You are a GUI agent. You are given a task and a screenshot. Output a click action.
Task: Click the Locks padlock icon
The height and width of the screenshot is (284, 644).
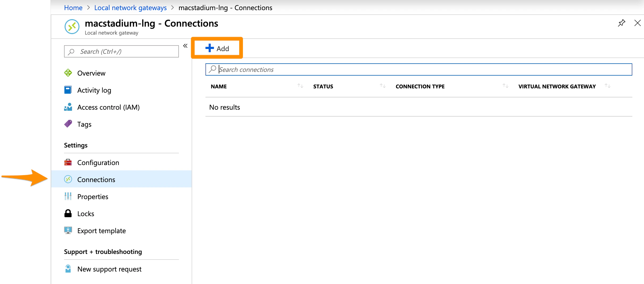click(68, 213)
